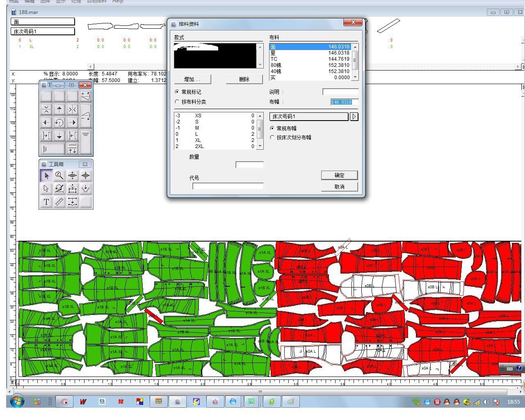Pick the ruler measure tool in 工具箱
This screenshot has height=420, width=525.
coord(59,202)
